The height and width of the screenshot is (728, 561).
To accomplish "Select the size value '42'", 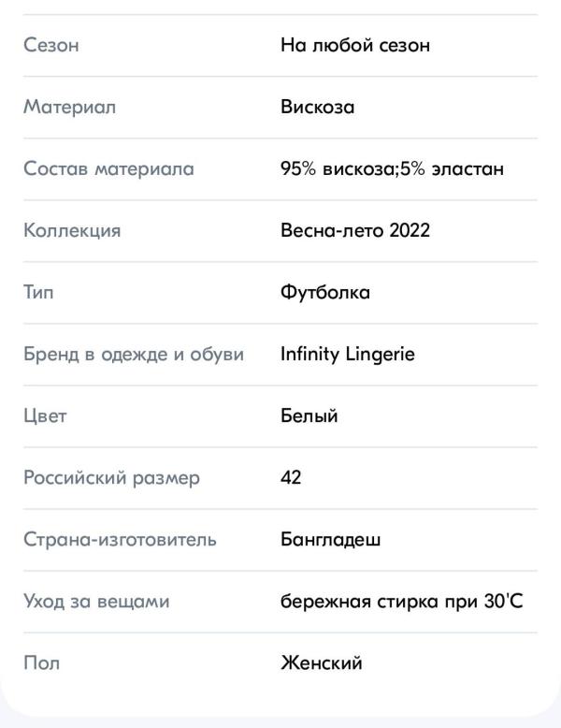I will (291, 478).
